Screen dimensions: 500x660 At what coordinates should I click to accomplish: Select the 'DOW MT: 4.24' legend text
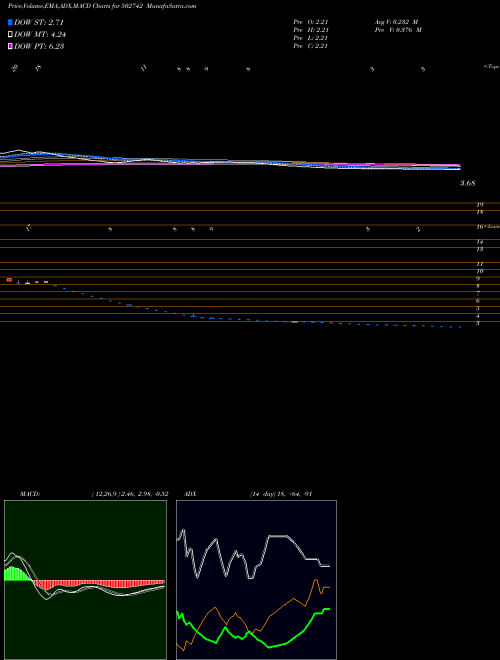pyautogui.click(x=40, y=35)
